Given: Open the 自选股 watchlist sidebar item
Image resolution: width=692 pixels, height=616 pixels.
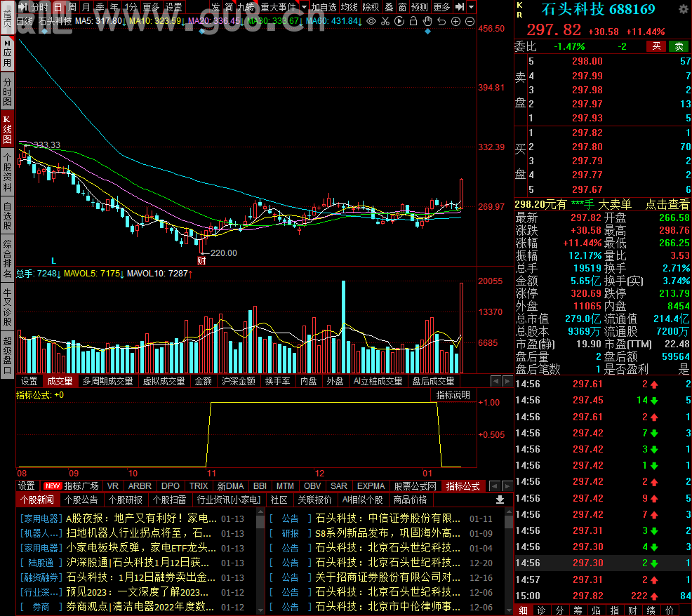Looking at the screenshot, I should click(x=8, y=216).
